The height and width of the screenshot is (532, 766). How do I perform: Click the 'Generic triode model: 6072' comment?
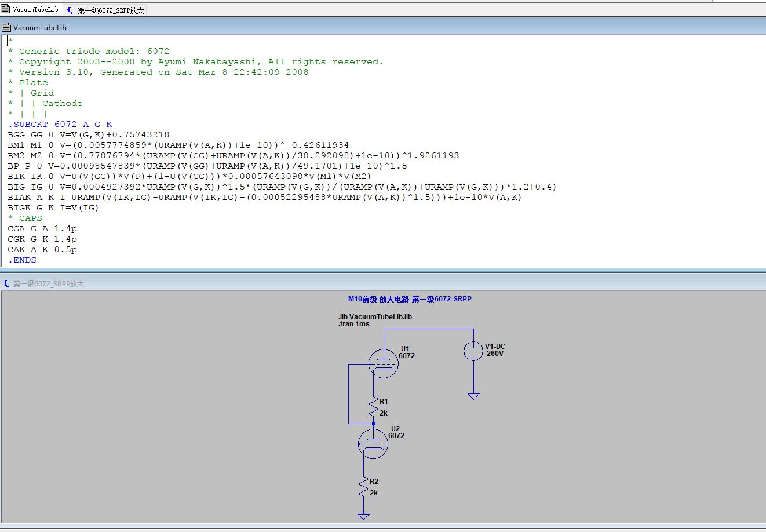tap(89, 51)
